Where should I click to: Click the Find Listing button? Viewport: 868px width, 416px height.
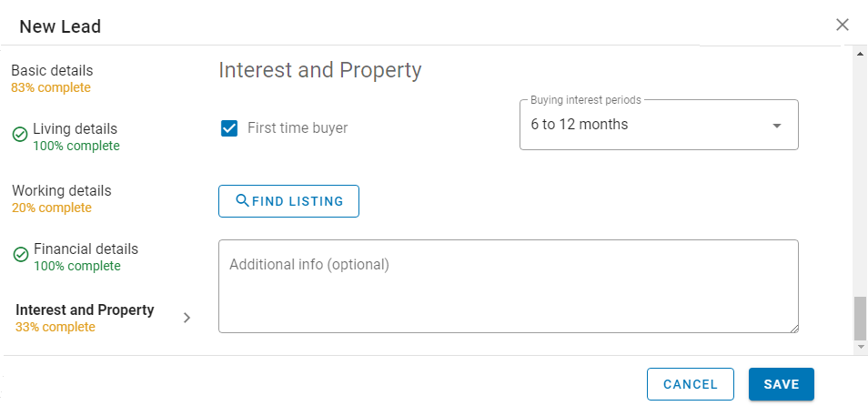(x=289, y=201)
